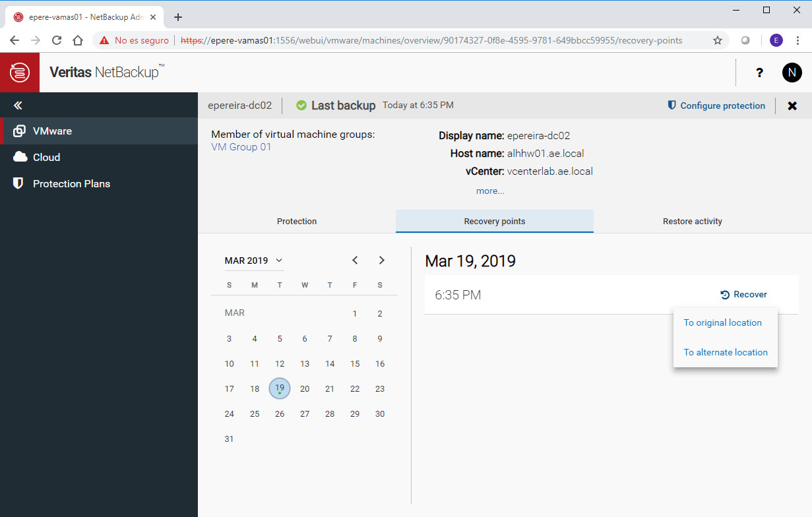
Task: Expand the MAR 2019 month dropdown
Action: (x=253, y=260)
